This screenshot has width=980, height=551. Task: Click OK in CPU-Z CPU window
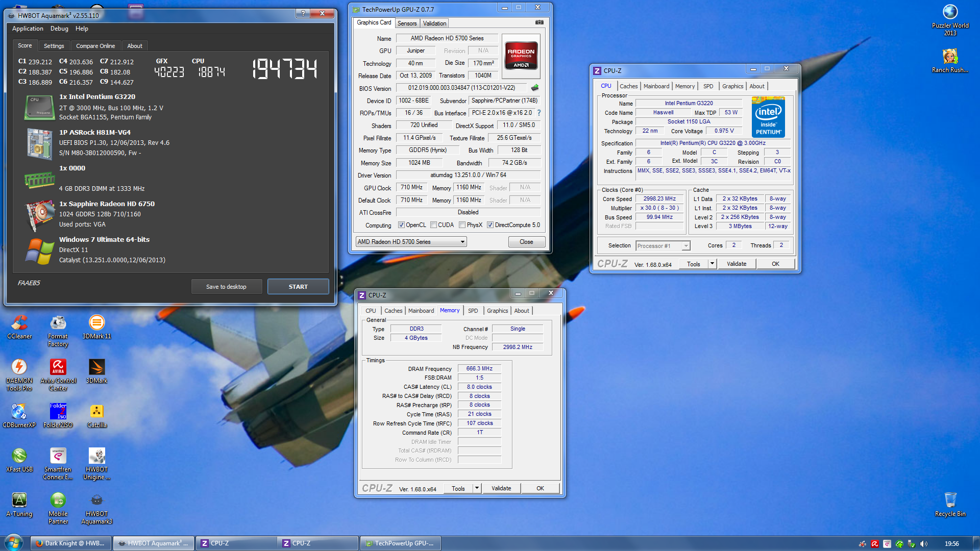tap(775, 264)
